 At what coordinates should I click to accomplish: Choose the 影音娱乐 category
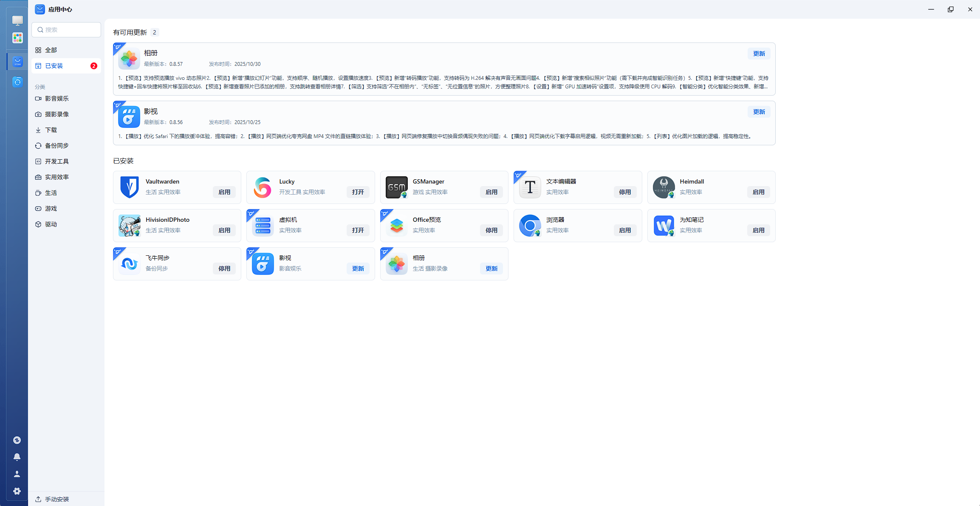57,99
